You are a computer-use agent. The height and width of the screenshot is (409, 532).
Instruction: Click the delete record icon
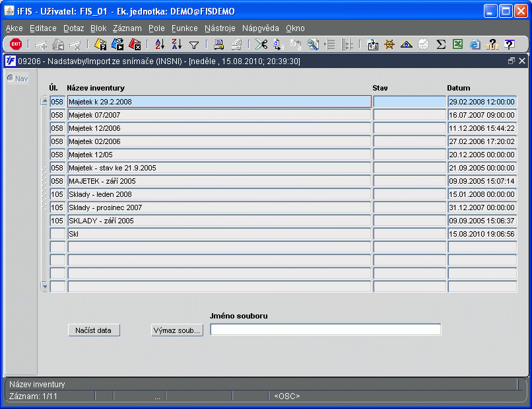[x=75, y=44]
